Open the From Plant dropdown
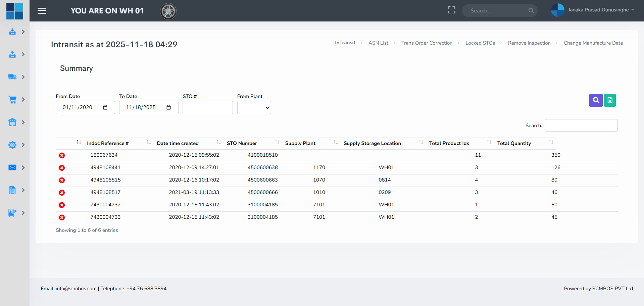The height and width of the screenshot is (306, 644). point(254,108)
